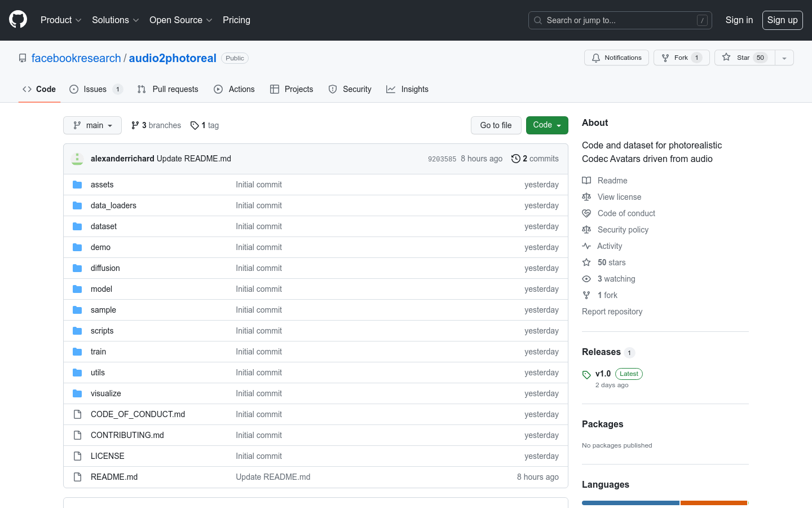812x508 pixels.
Task: Click alexanderrichard's avatar thumbnail
Action: pos(77,159)
